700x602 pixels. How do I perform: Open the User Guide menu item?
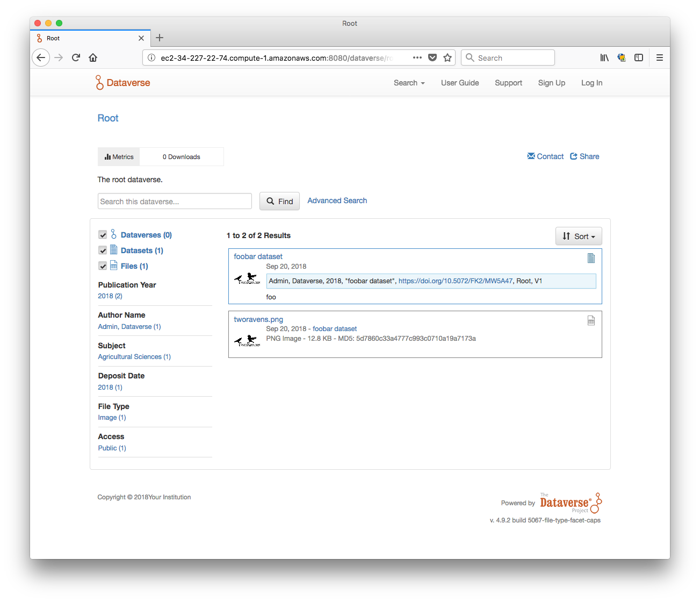click(x=460, y=83)
